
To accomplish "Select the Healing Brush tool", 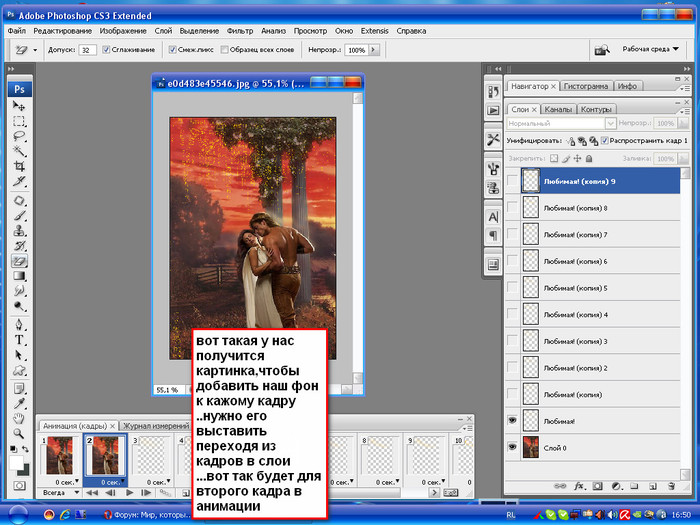I will coord(19,200).
